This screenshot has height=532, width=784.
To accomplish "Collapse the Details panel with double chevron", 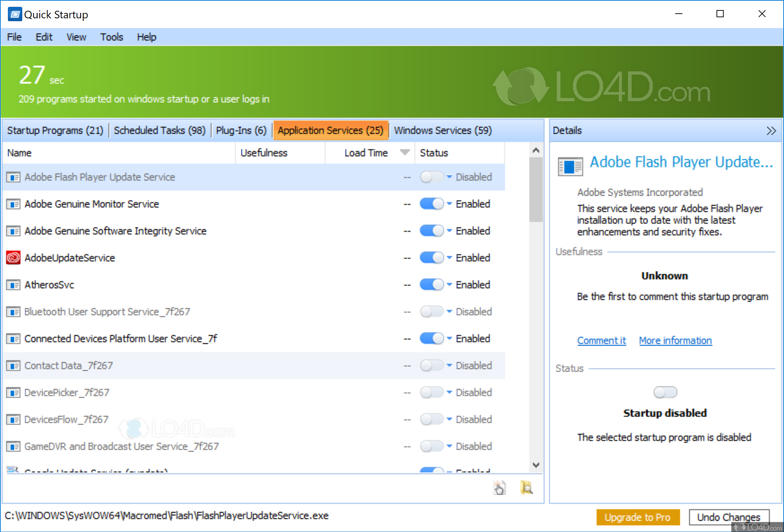I will (771, 131).
